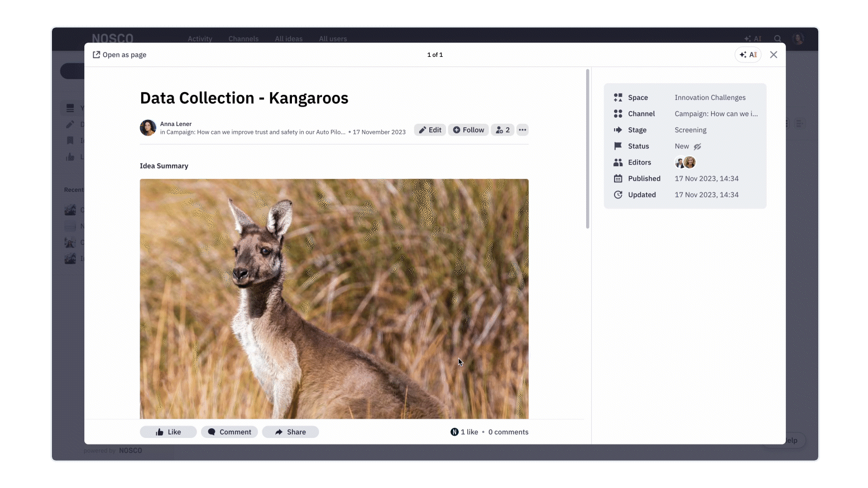The image size is (868, 488).
Task: Open the All ideas tab in background navigation
Action: pyautogui.click(x=289, y=38)
